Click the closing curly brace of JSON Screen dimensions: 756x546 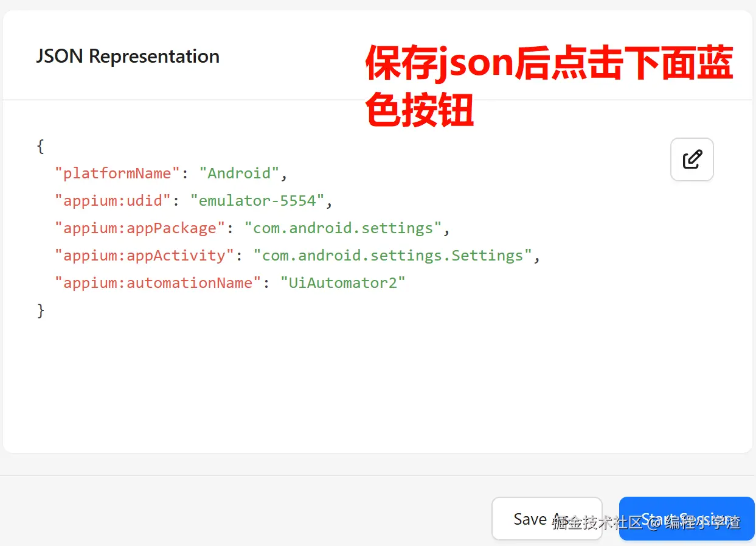41,310
